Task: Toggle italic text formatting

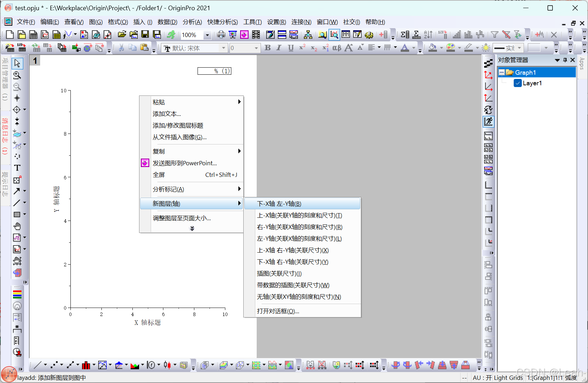Action: [279, 48]
